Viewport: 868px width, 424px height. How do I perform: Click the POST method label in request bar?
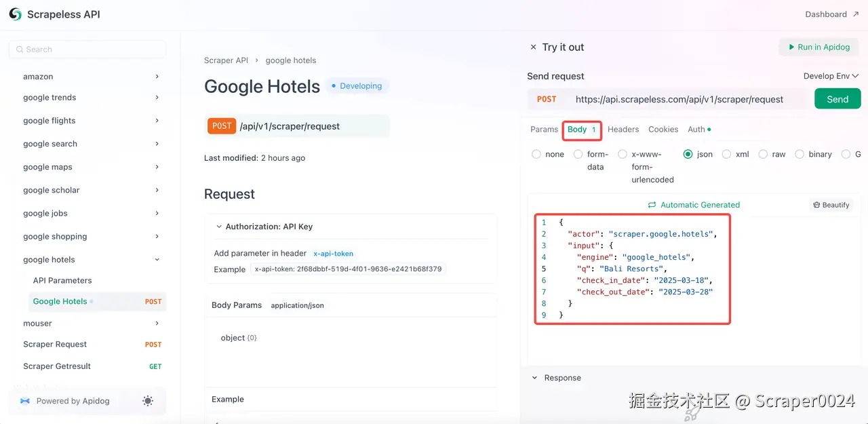pyautogui.click(x=547, y=99)
